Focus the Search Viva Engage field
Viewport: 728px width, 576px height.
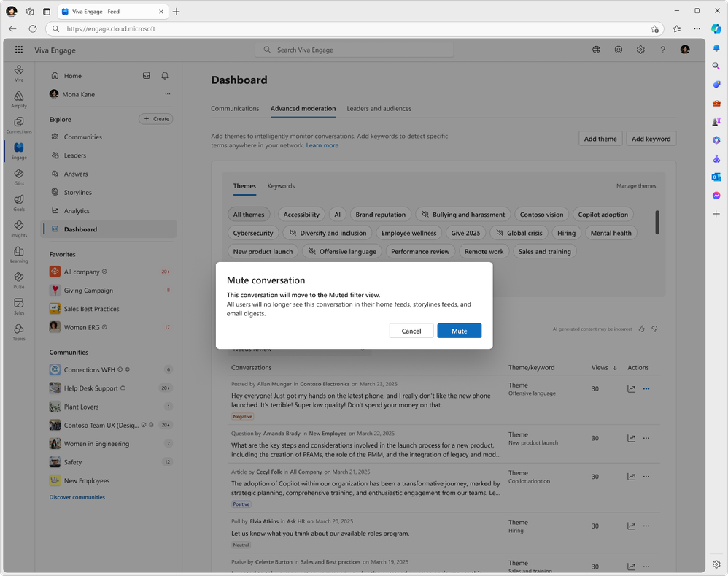click(355, 50)
